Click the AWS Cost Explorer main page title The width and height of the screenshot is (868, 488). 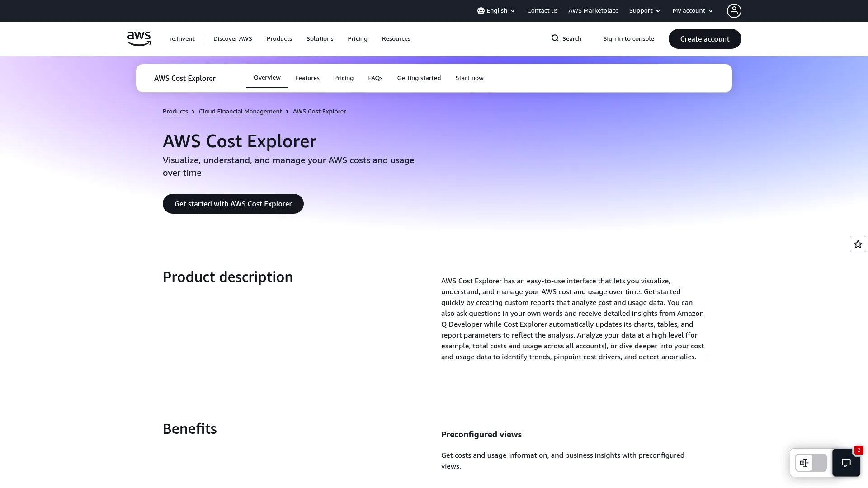coord(240,141)
